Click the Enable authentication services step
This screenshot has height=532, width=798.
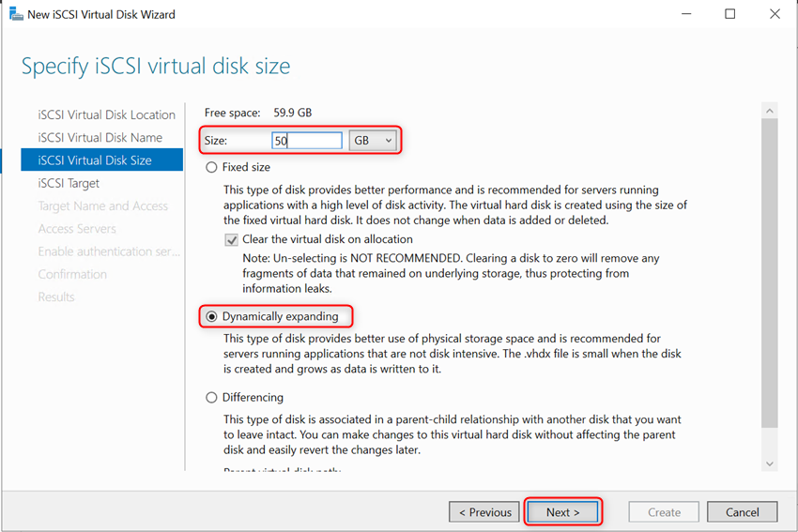109,251
